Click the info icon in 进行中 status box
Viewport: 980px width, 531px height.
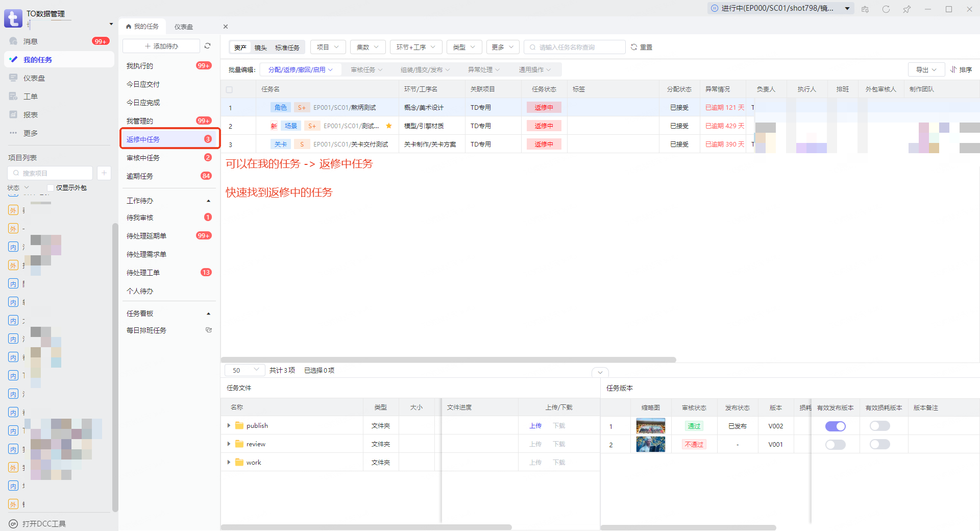715,8
